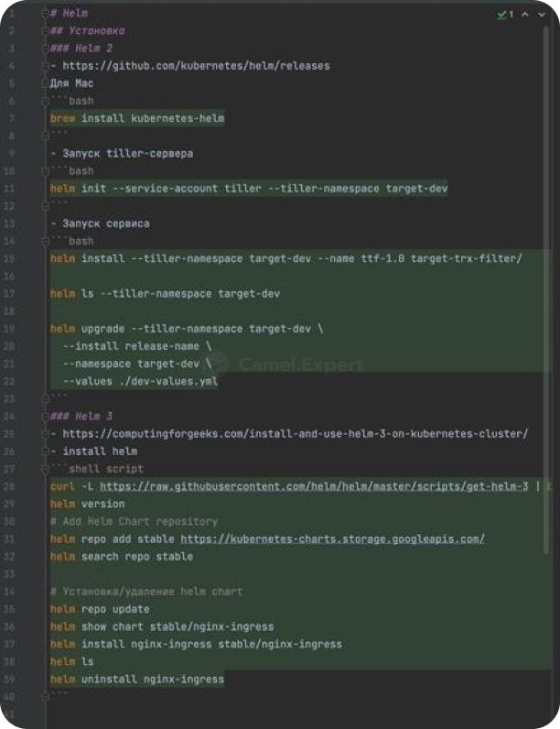Place cursor in 'helm init --service-account tiller' line
560x729 pixels.
pyautogui.click(x=248, y=189)
